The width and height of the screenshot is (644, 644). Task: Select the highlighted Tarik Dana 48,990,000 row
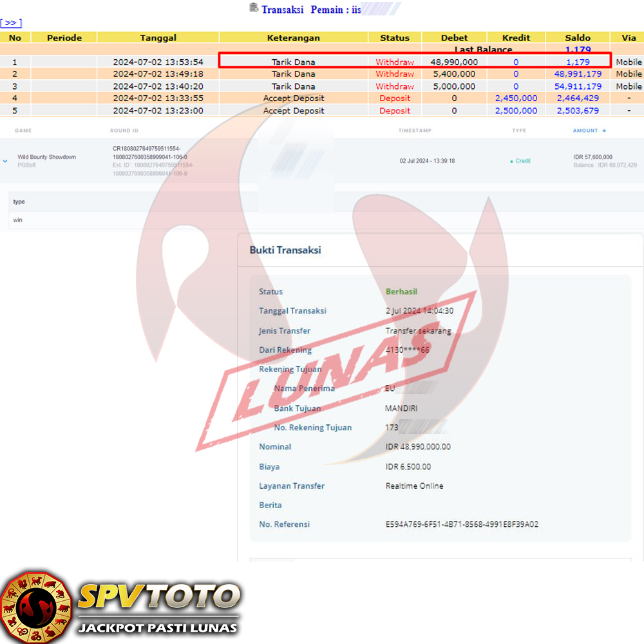415,62
